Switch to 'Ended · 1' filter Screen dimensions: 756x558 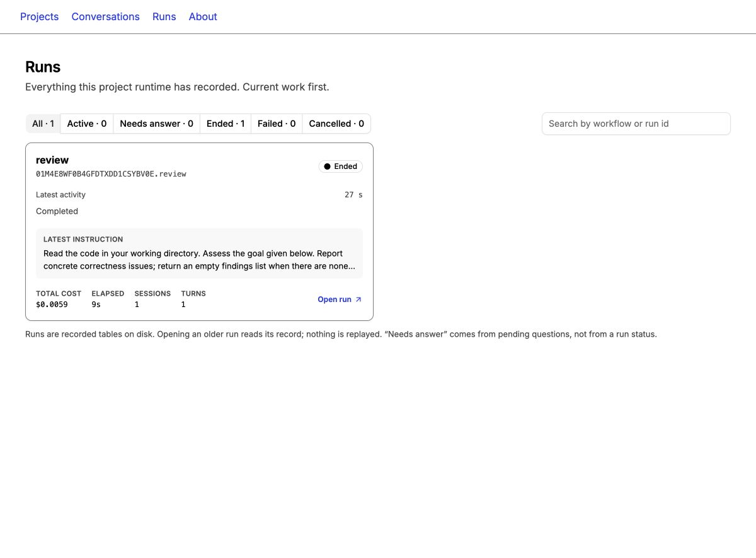point(226,124)
